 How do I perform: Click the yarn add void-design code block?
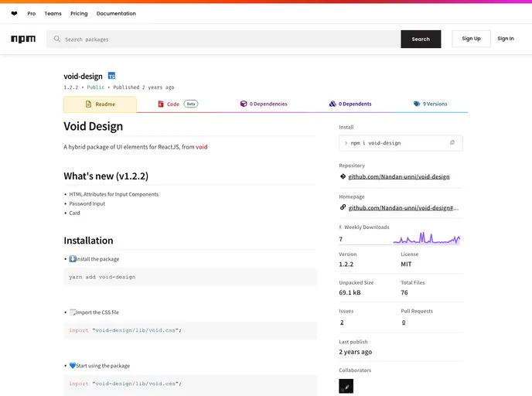(x=190, y=277)
